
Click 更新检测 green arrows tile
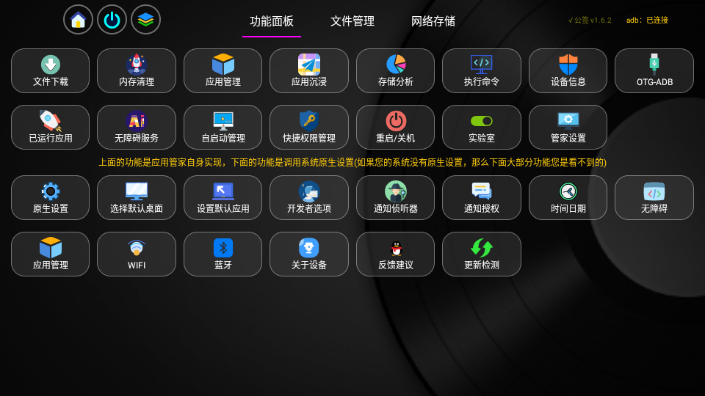482,254
